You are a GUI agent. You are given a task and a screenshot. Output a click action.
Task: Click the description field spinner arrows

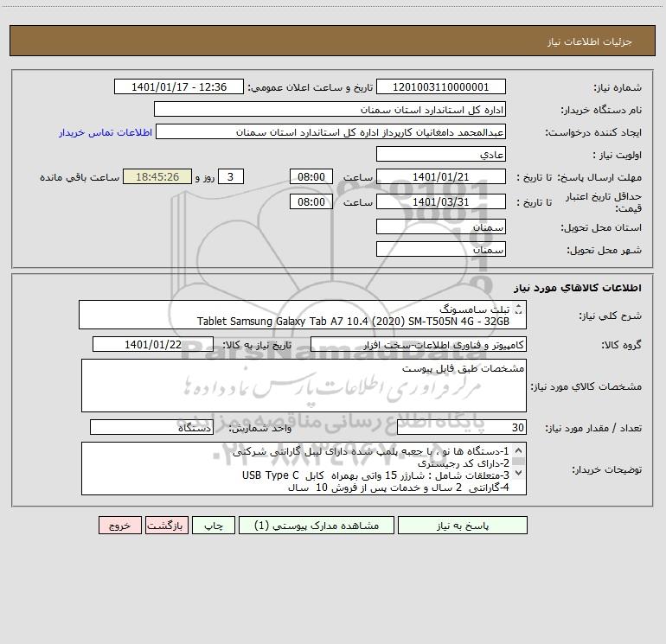pos(518,309)
